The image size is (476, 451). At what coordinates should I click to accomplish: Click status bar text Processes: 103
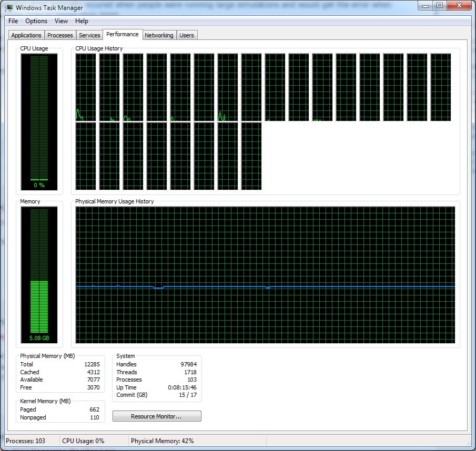[x=25, y=441]
